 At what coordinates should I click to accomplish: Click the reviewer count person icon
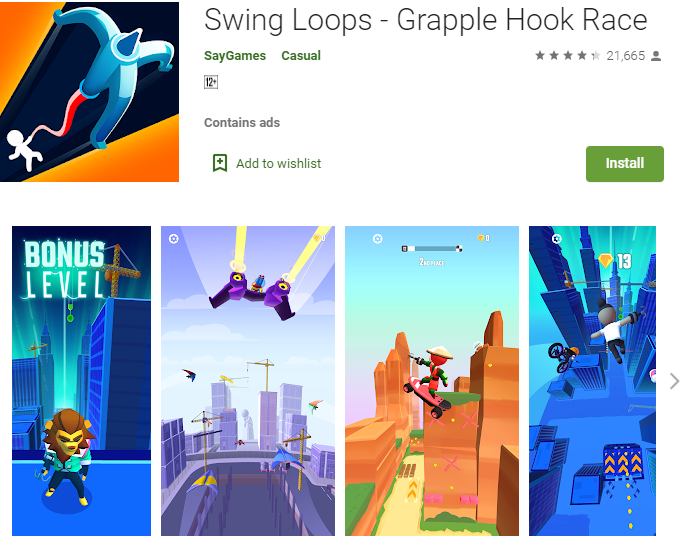tap(656, 56)
